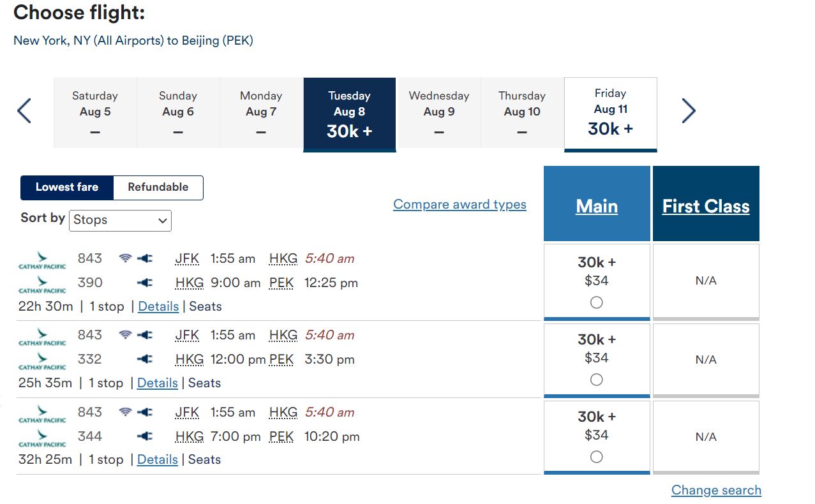Click Cathay Pacific logo beside flight 390
815x504 pixels.
click(42, 285)
